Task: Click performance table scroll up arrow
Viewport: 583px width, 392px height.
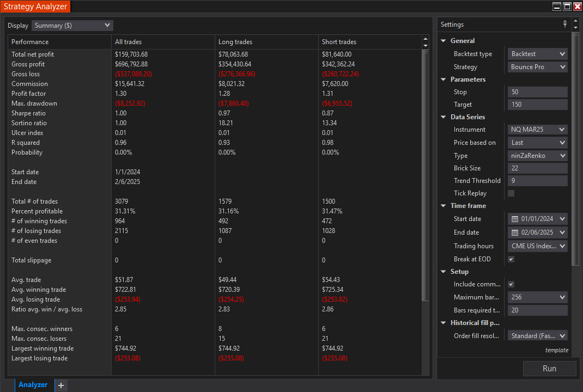Action: 426,39
